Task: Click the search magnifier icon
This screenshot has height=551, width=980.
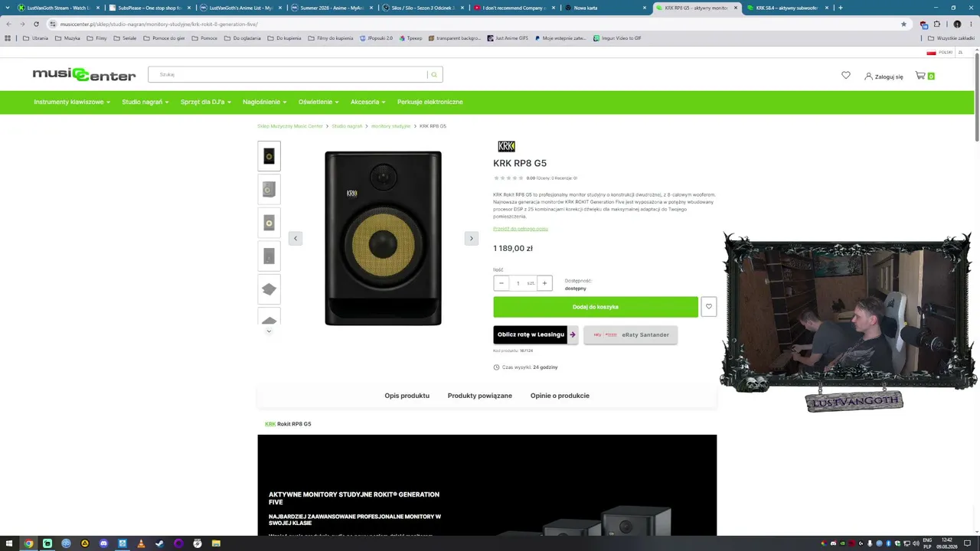Action: point(434,75)
